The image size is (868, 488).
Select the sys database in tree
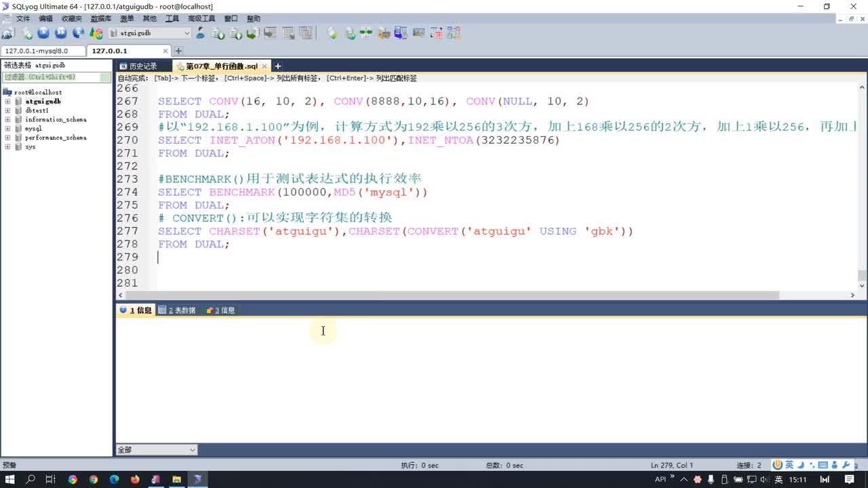(x=30, y=146)
